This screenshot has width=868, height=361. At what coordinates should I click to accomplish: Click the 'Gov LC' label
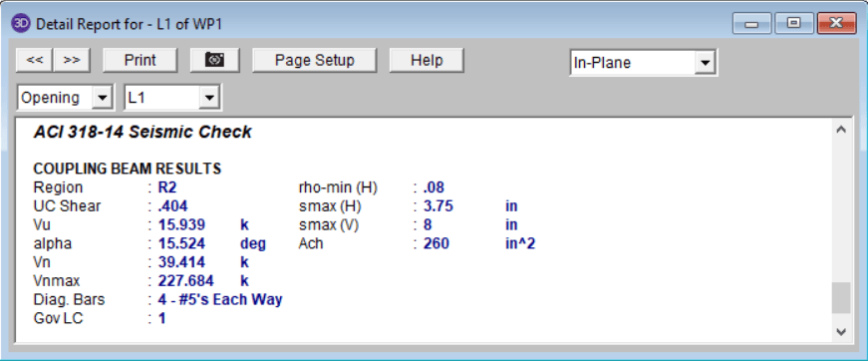(58, 318)
